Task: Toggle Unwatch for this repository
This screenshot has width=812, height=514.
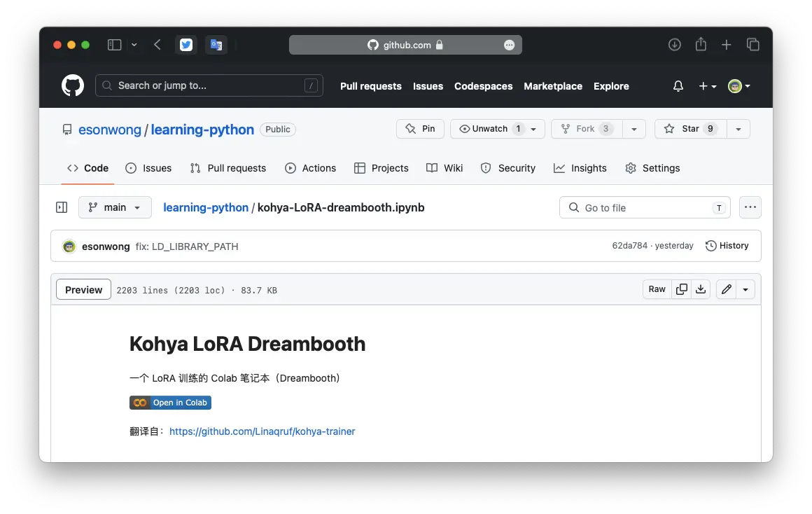Action: (489, 129)
